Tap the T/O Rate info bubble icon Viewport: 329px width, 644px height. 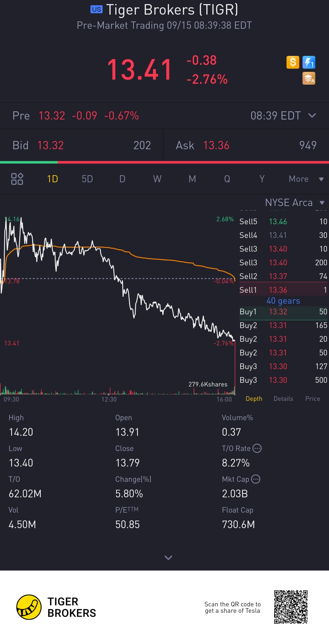pos(257,448)
